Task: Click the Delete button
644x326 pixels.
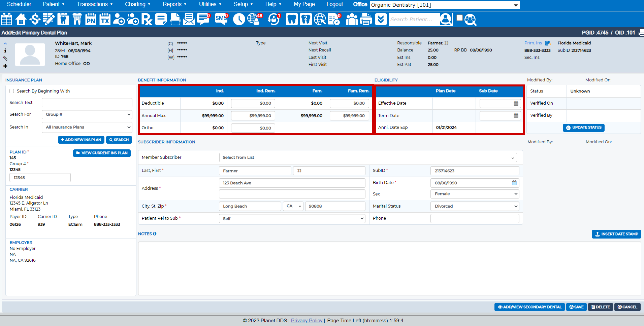Action: pyautogui.click(x=601, y=307)
